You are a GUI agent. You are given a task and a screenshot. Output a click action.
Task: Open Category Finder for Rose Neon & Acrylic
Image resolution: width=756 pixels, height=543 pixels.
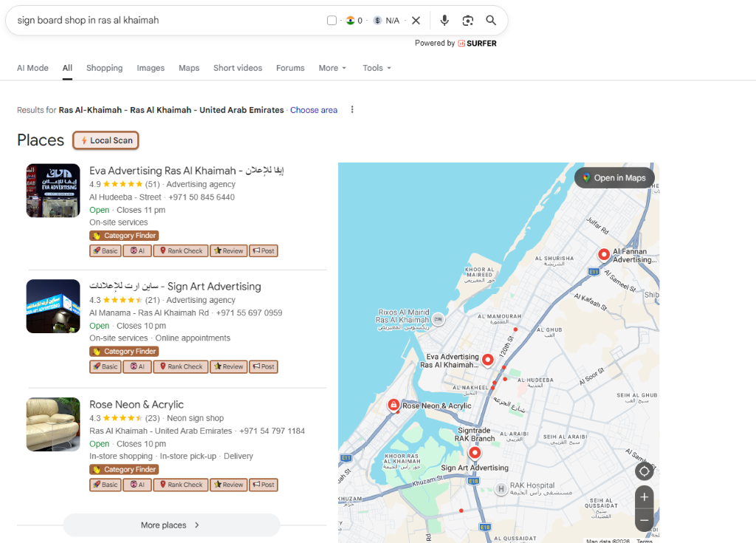124,469
